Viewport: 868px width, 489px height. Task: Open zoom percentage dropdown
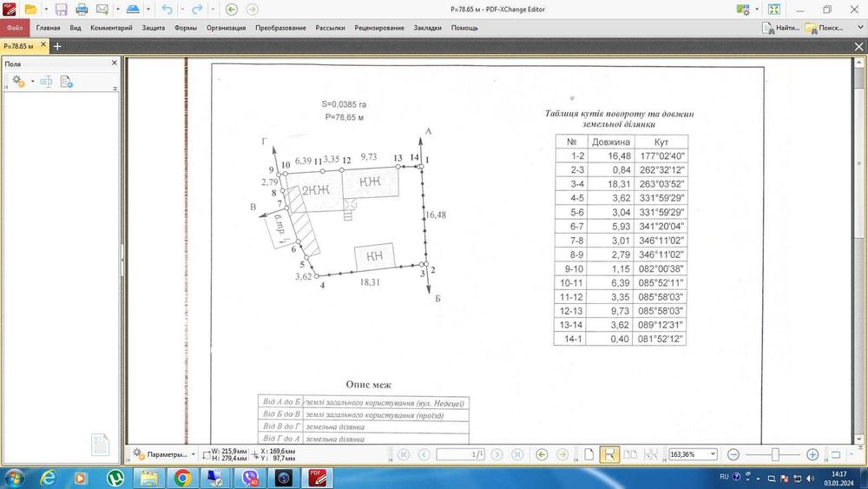pos(713,454)
